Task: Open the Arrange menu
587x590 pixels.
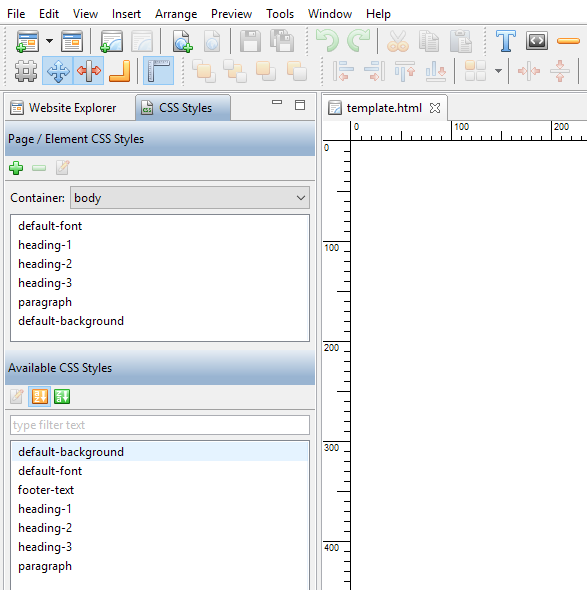Action: (176, 14)
